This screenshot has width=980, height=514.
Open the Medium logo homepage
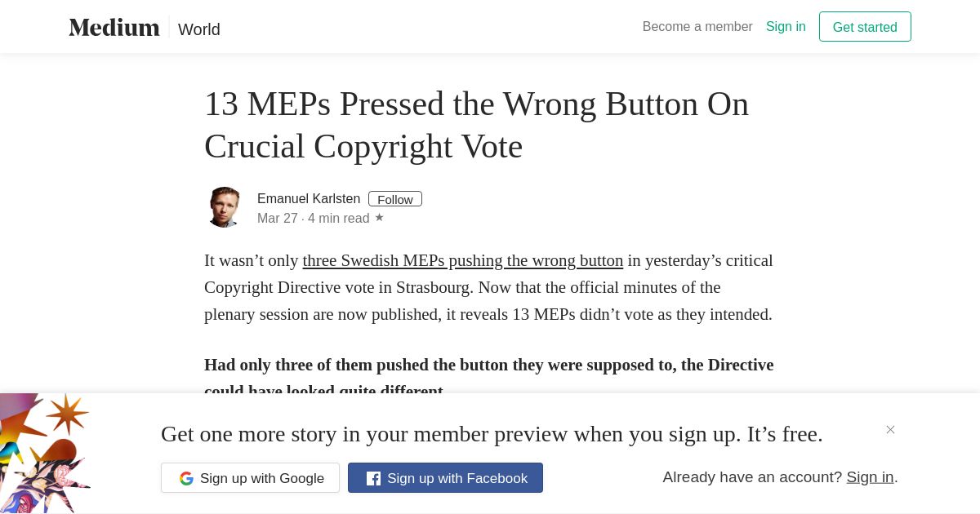(x=114, y=28)
